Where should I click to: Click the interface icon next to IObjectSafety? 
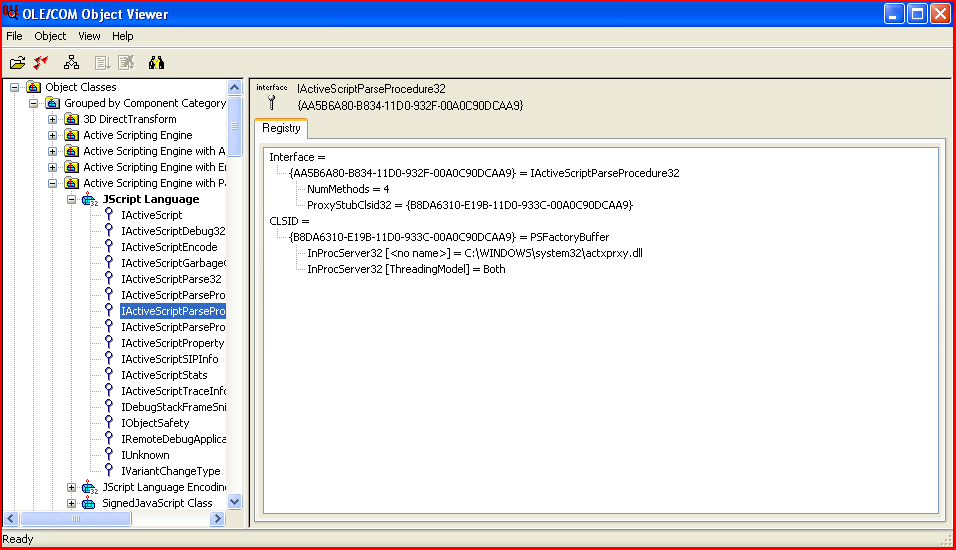[x=109, y=422]
